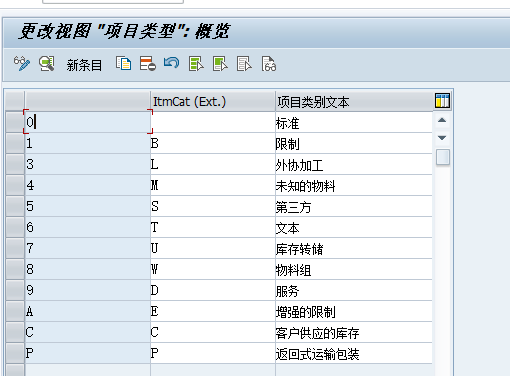Open table column configuration icon
The image size is (510, 376).
coord(442,100)
